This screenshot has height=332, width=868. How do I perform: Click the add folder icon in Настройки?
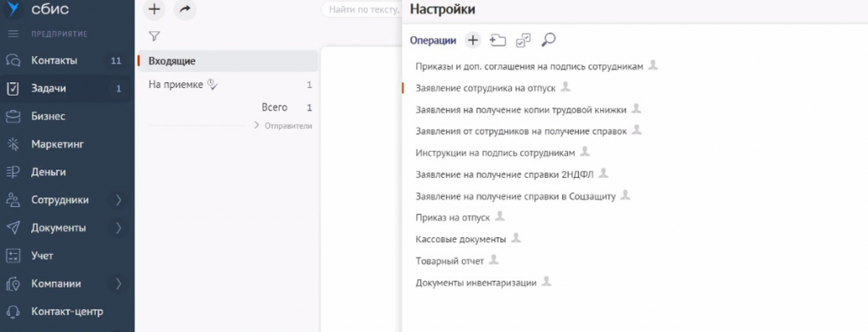[498, 40]
